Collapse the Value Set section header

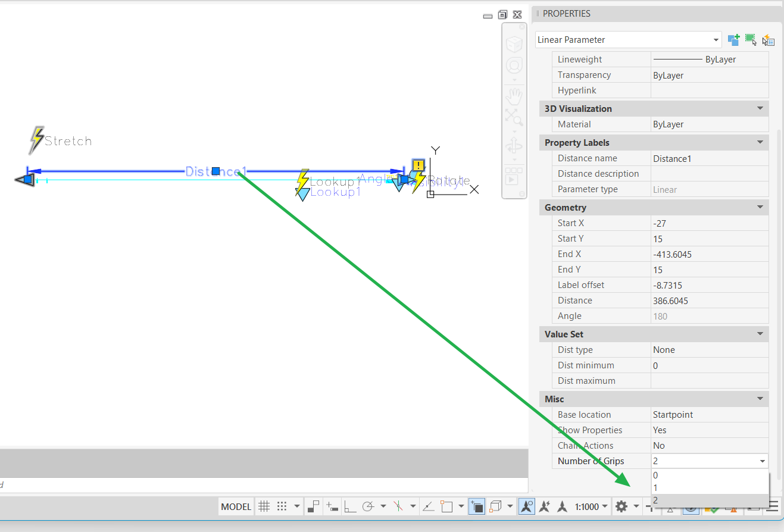760,334
